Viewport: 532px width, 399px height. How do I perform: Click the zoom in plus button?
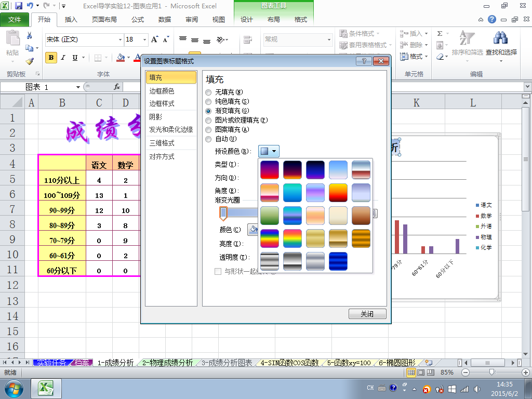click(526, 372)
